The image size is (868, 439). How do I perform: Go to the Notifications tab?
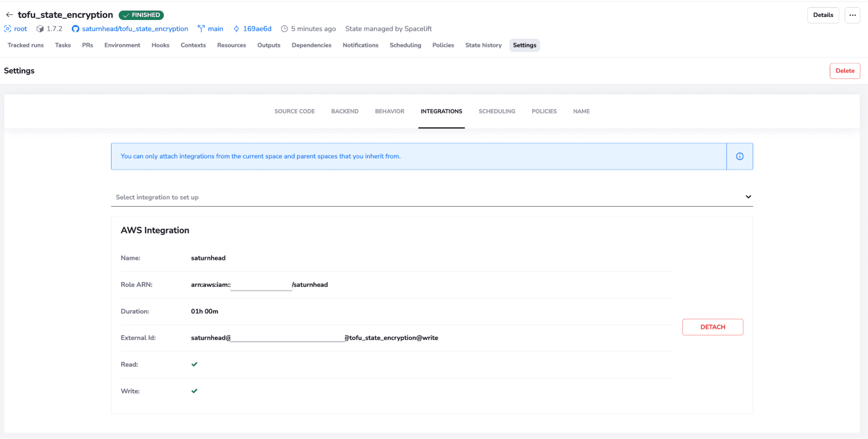[x=360, y=45]
